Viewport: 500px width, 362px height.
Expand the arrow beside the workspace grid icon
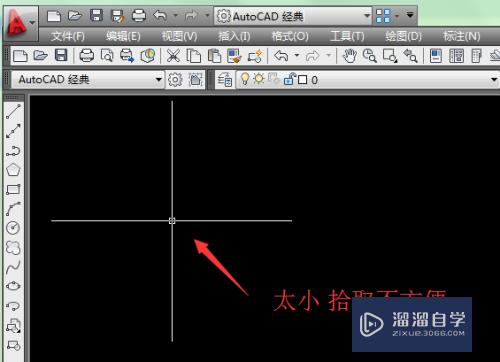(397, 16)
